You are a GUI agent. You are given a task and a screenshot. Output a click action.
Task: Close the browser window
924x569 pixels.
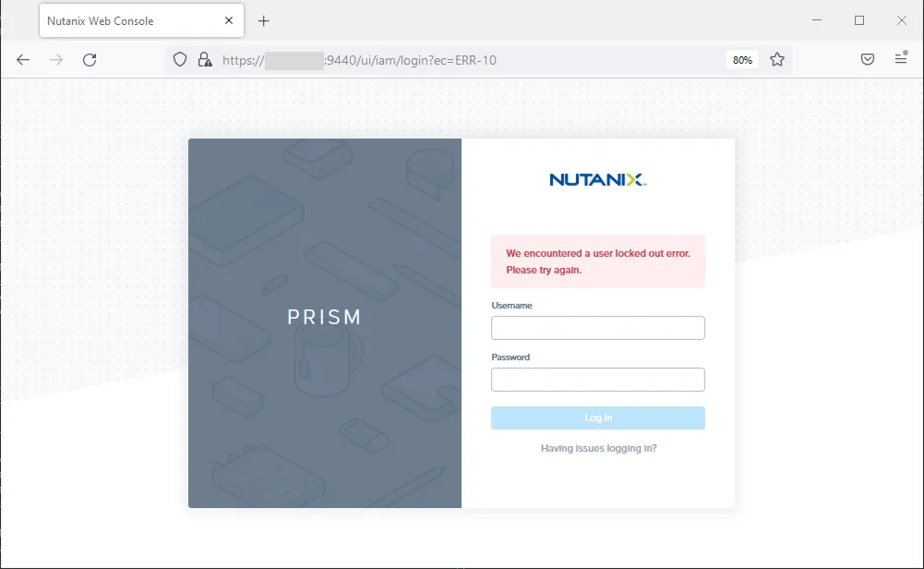902,20
